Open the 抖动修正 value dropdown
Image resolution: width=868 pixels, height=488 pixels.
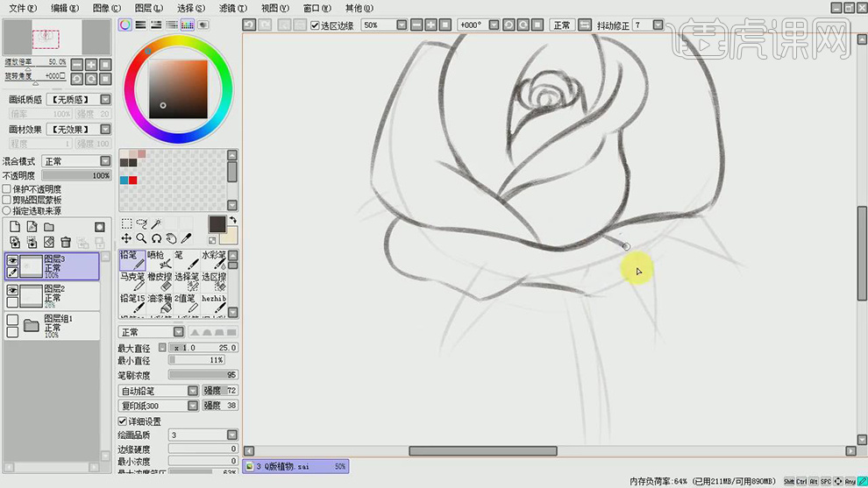[x=658, y=25]
